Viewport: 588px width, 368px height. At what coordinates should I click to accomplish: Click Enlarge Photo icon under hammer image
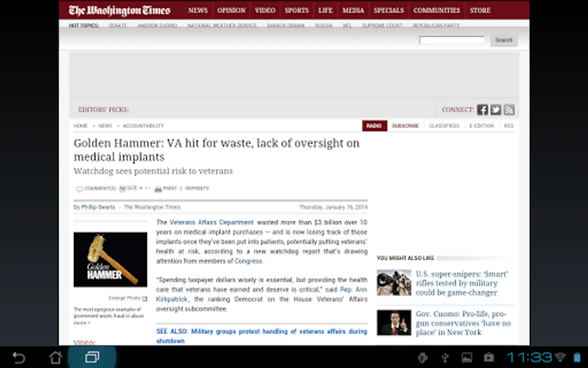[x=145, y=298]
